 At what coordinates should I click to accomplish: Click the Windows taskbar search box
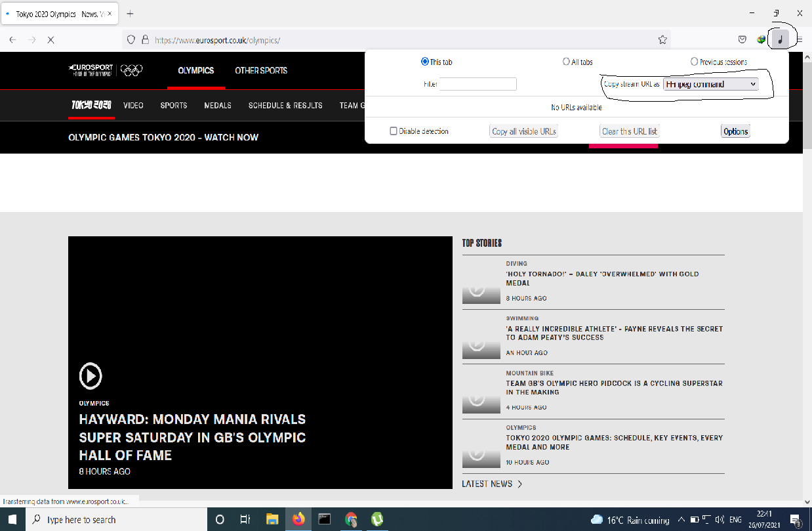[116, 519]
